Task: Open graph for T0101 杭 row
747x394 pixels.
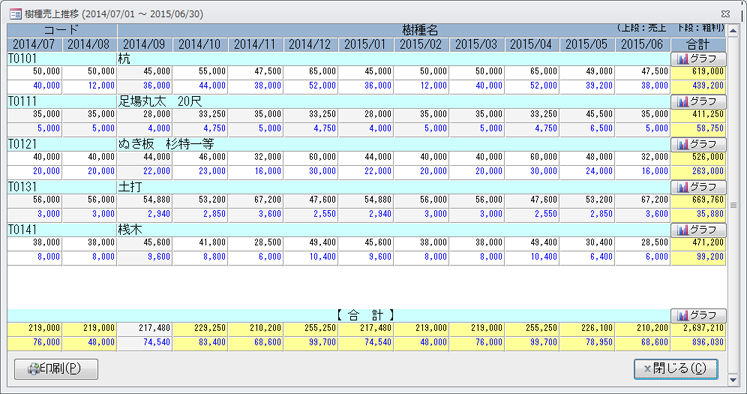Action: (x=698, y=59)
